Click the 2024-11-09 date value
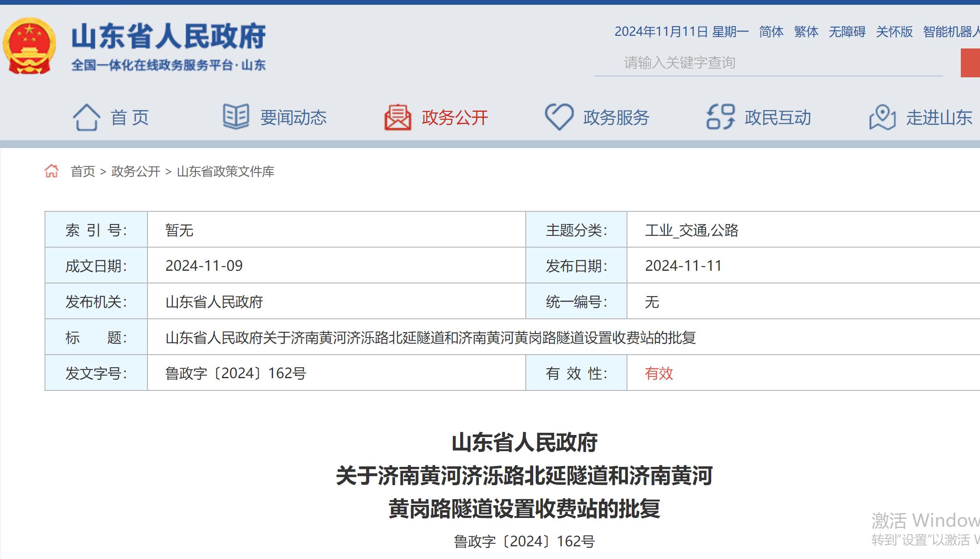This screenshot has height=559, width=980. [204, 266]
